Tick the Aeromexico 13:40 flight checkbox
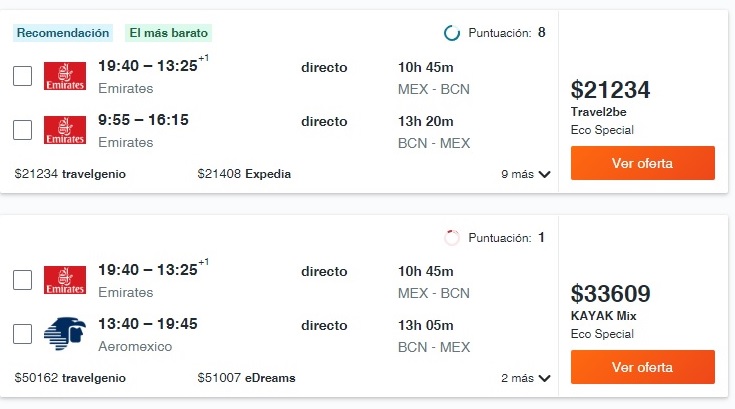Viewport: 735px width, 409px height. pos(23,334)
